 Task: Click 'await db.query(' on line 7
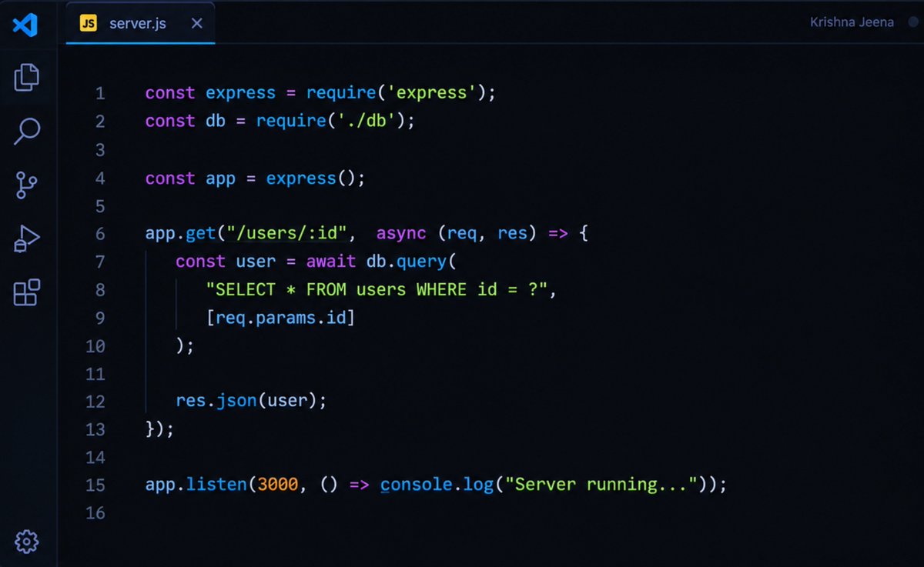(381, 262)
